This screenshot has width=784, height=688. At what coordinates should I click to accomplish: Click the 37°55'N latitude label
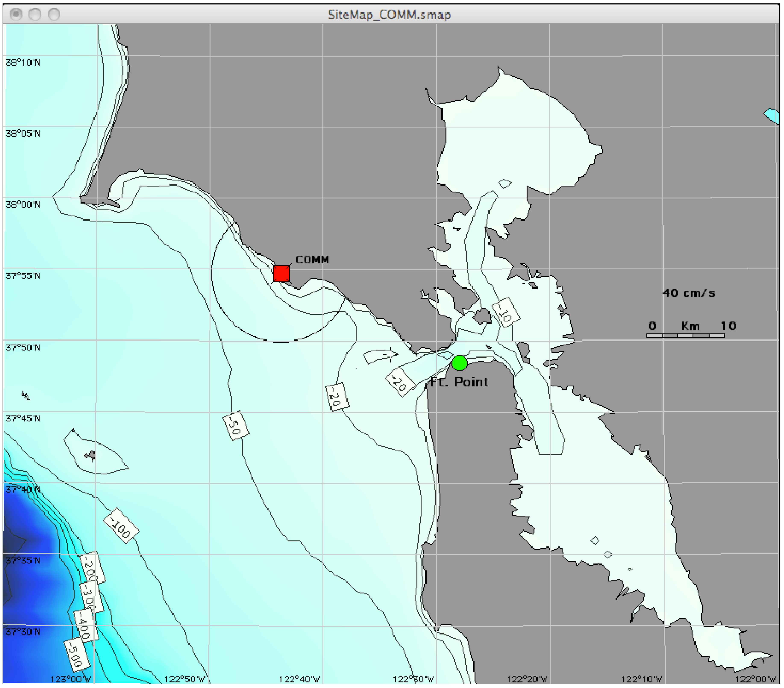coord(23,276)
